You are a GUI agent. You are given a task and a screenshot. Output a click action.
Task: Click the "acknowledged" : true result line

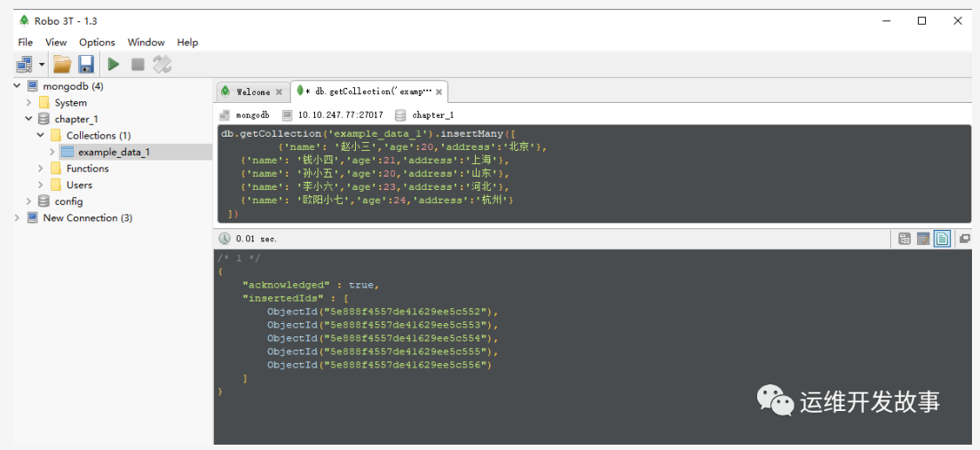311,285
